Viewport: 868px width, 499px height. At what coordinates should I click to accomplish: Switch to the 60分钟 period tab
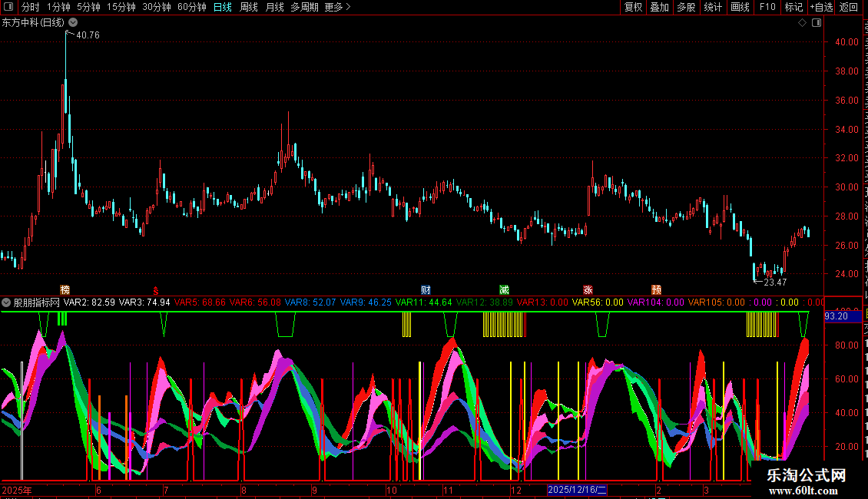coord(191,7)
